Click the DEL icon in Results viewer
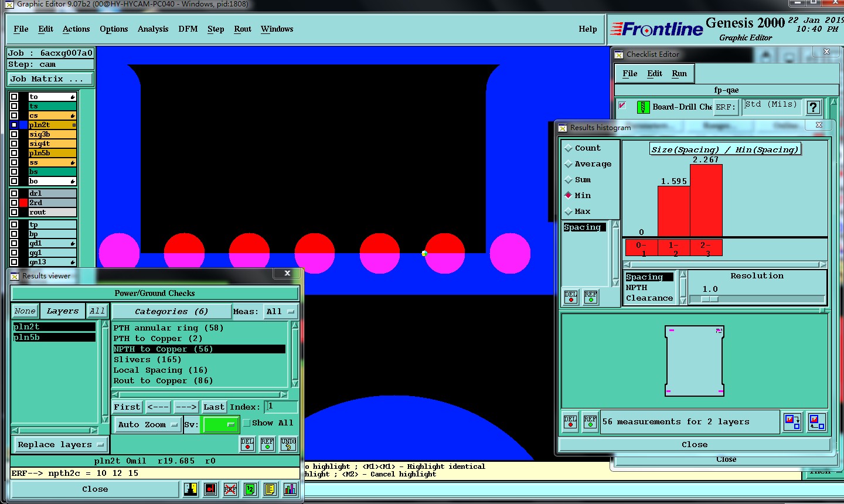 (x=247, y=444)
